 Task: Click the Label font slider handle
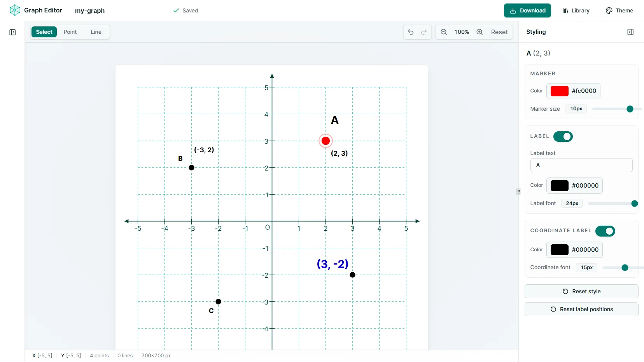(634, 204)
